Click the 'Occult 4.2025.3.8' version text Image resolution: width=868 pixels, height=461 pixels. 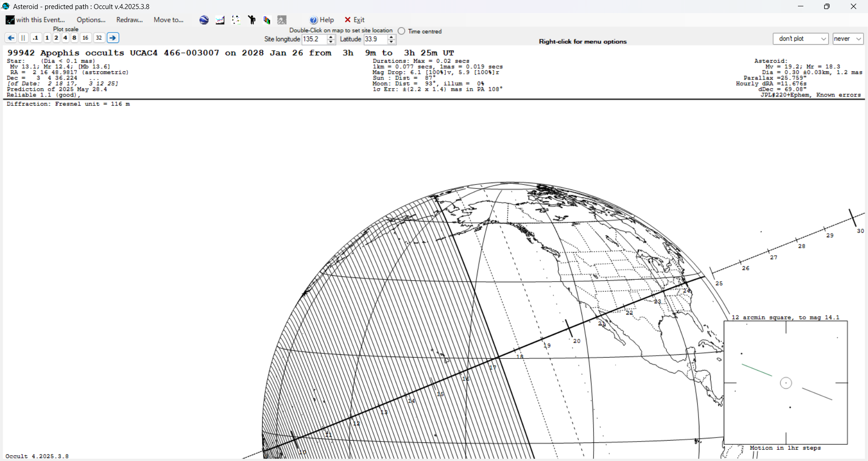coord(37,456)
